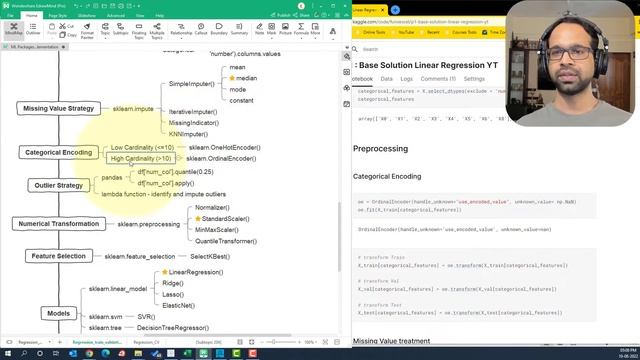The width and height of the screenshot is (640, 360).
Task: Switch to Logs tab in Kaggle
Action: [406, 79]
